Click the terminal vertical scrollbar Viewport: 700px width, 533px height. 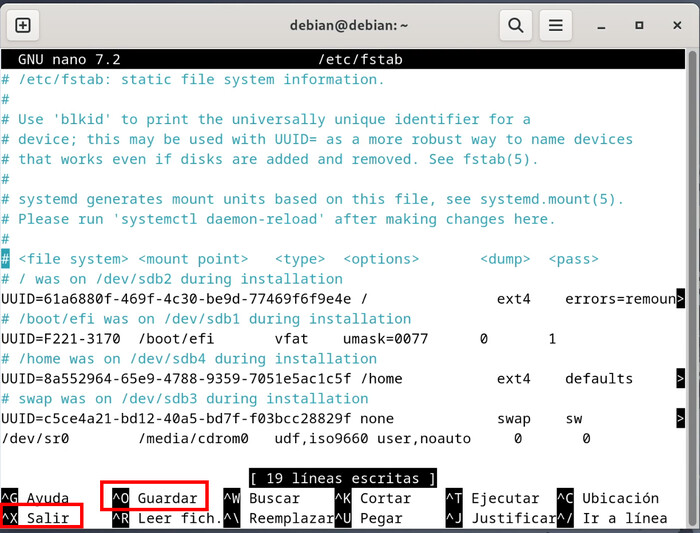[692, 286]
